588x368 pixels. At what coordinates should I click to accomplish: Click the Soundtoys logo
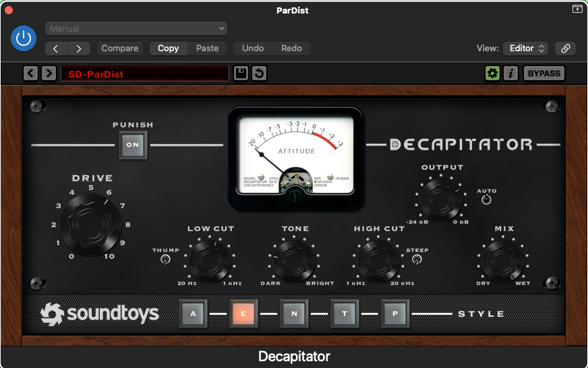pos(99,314)
